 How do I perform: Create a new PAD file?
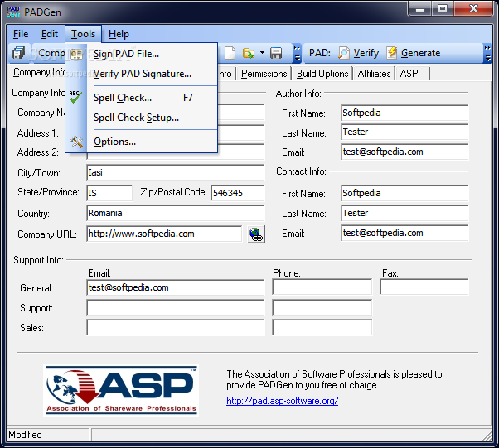pos(230,53)
